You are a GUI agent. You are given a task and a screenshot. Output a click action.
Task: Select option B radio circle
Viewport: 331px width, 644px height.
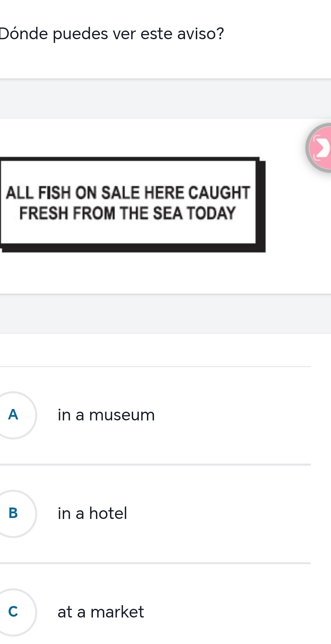[13, 513]
